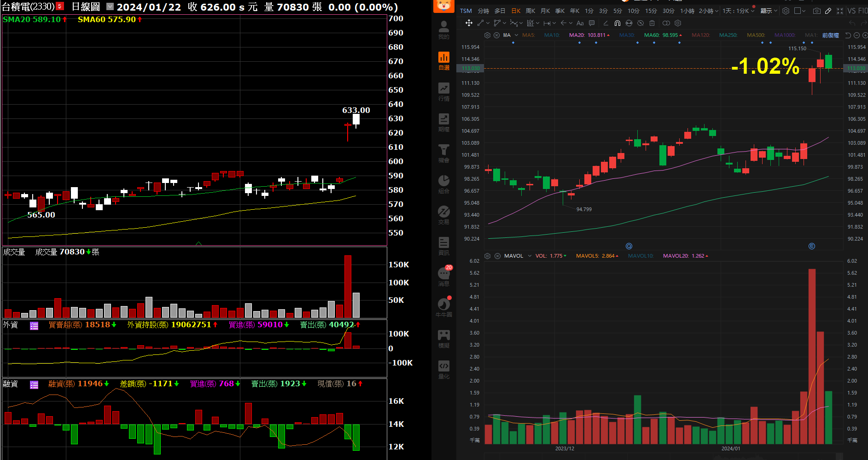Open MA indicator settings gear
The image size is (868, 460).
click(x=488, y=35)
